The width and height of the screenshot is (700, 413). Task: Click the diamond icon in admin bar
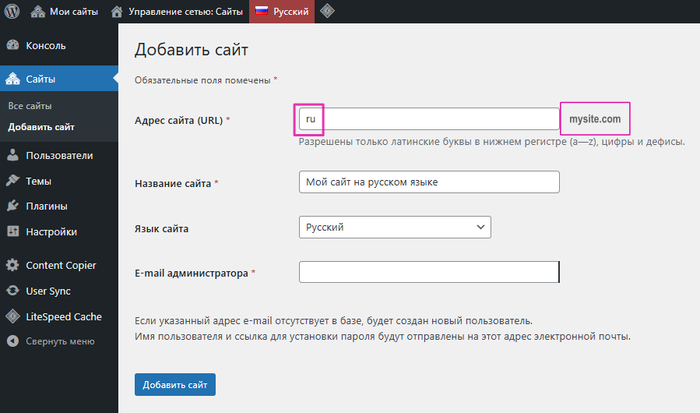coord(328,11)
